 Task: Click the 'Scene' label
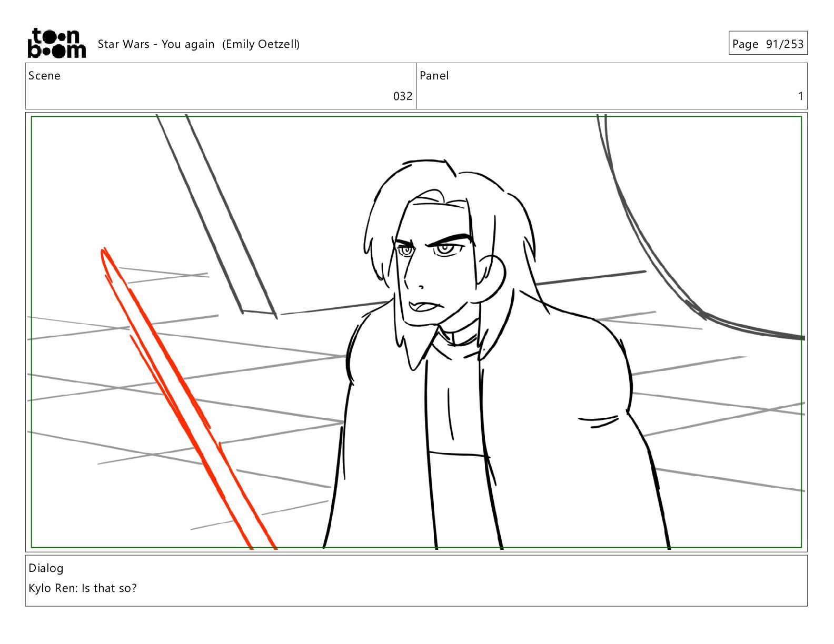coord(44,76)
